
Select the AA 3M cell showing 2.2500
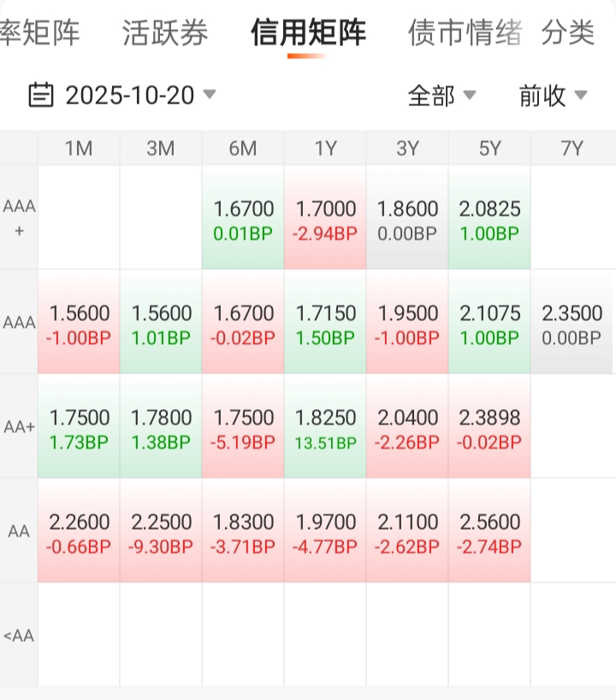(161, 532)
